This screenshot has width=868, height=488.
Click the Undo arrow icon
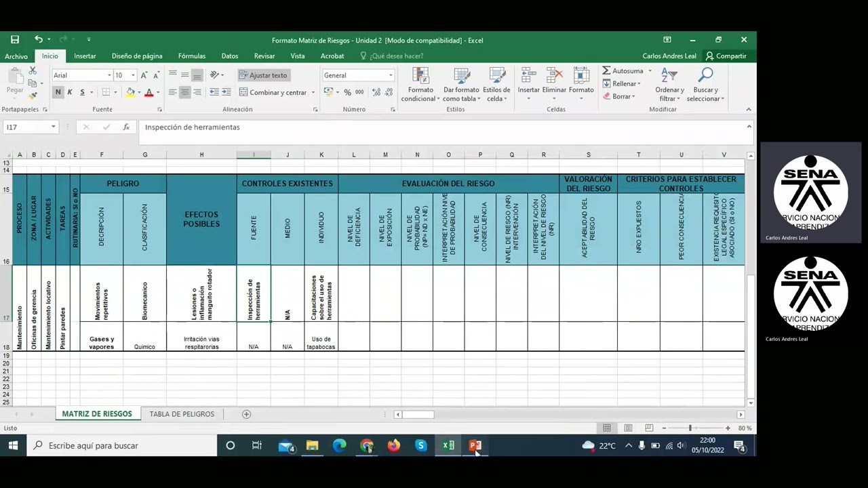(x=39, y=40)
